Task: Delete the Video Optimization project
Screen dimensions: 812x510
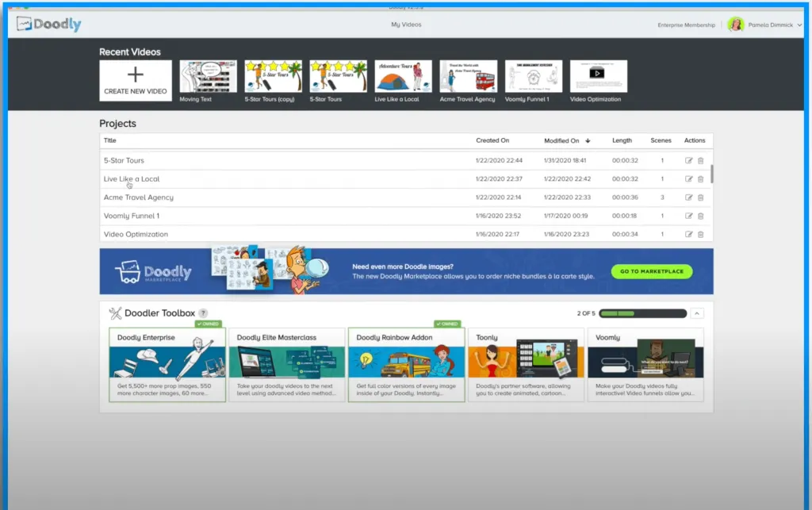Action: pyautogui.click(x=701, y=234)
